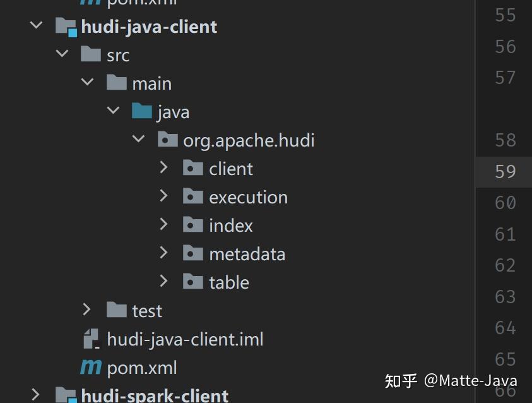Click line number 59 in the gutter
This screenshot has width=532, height=403.
[x=504, y=171]
